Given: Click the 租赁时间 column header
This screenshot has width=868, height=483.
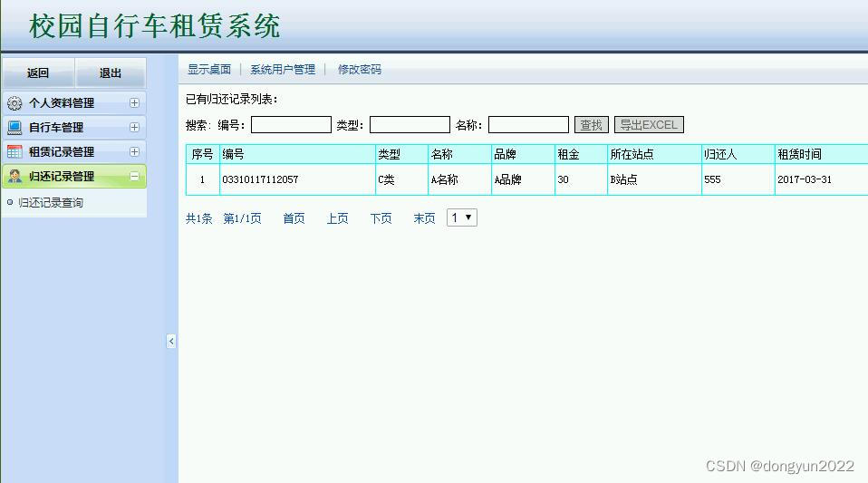Looking at the screenshot, I should (822, 154).
